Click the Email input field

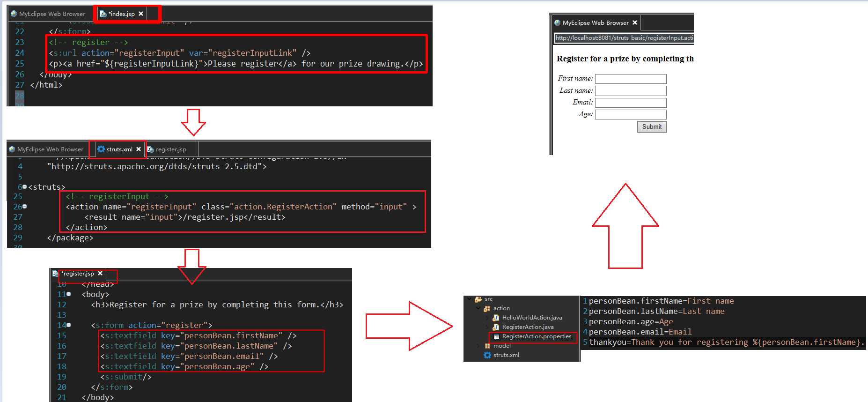click(631, 103)
